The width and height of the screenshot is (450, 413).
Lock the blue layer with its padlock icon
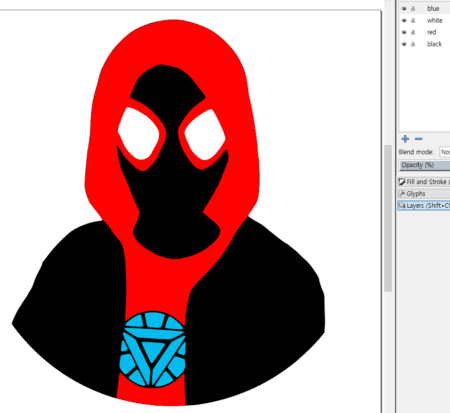413,8
